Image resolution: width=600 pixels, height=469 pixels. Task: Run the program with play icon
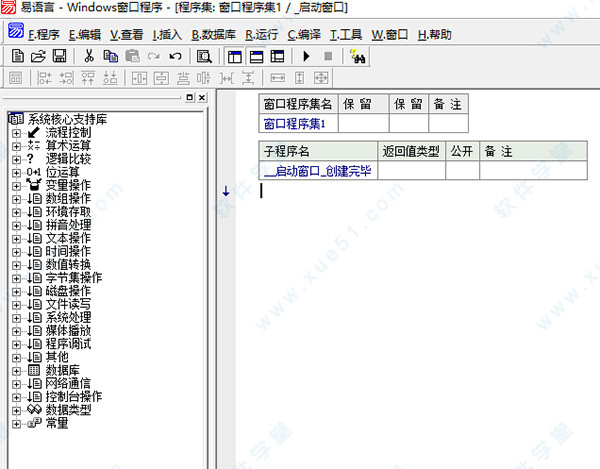coord(306,56)
